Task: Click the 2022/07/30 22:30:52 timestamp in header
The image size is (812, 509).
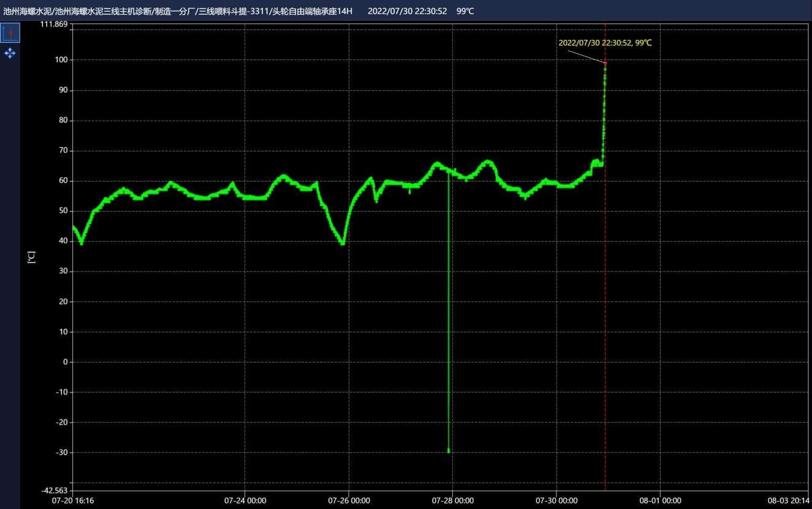Action: coord(408,11)
